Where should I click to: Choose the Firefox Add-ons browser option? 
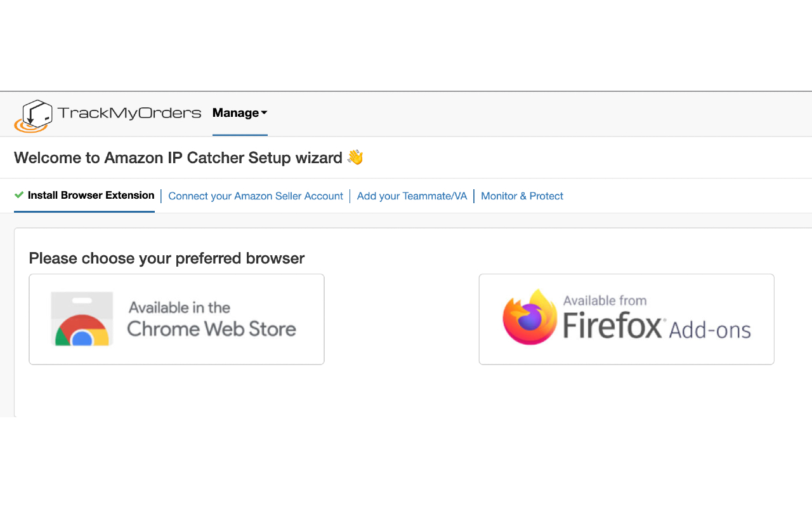(x=626, y=319)
